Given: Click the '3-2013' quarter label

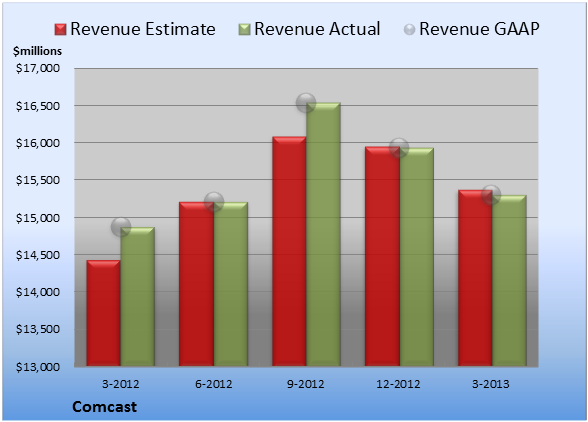Looking at the screenshot, I should (x=491, y=384).
